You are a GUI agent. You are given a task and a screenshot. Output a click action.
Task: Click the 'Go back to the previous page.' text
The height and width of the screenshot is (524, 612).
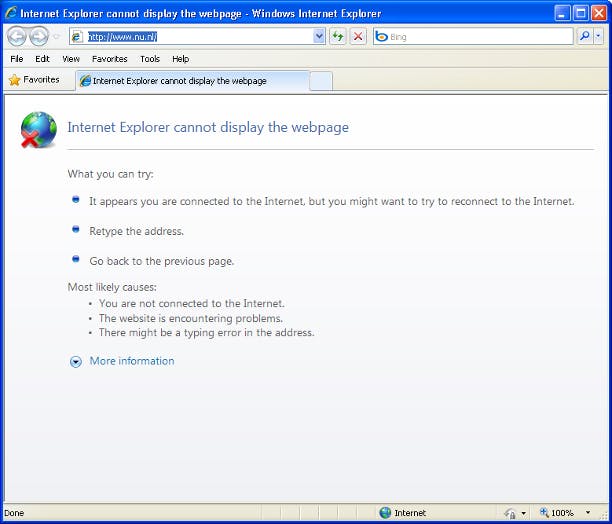coord(162,261)
